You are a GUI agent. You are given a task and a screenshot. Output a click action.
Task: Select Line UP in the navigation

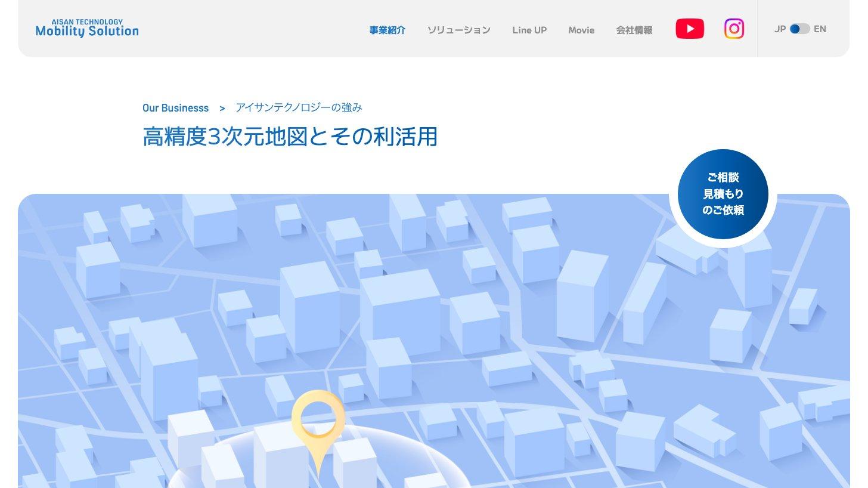click(529, 30)
